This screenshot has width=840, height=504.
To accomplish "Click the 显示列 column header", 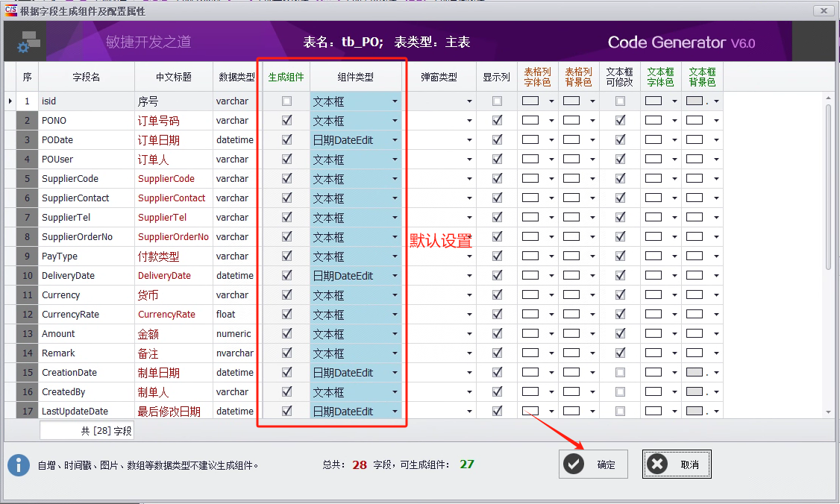I will coord(497,77).
